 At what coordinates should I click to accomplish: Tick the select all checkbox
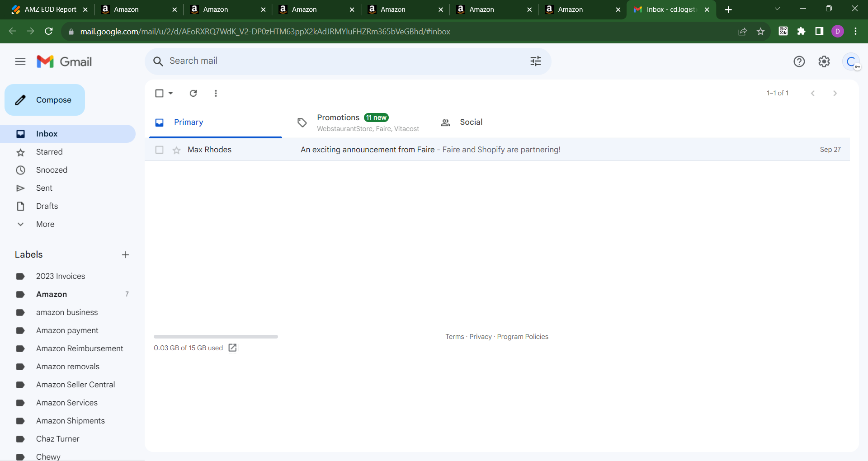(x=159, y=93)
